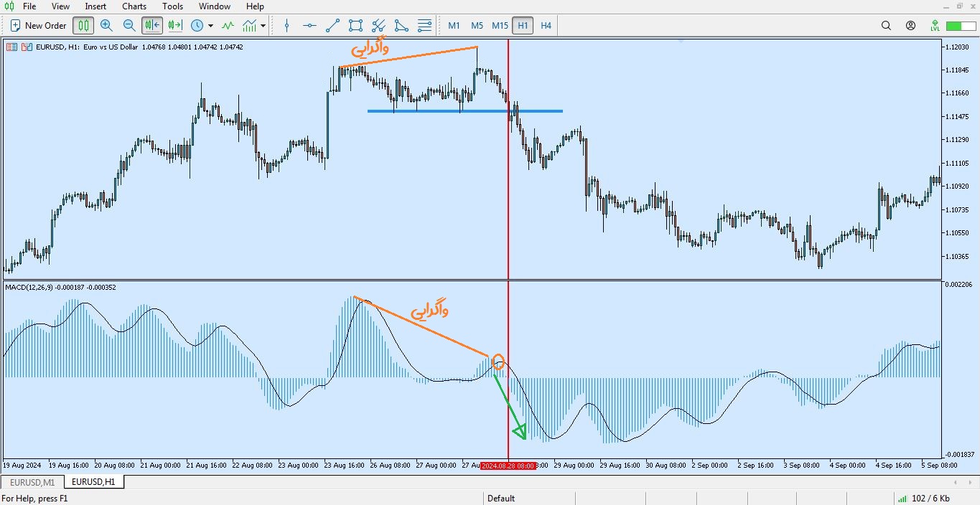Toggle the chart shift button

(174, 26)
